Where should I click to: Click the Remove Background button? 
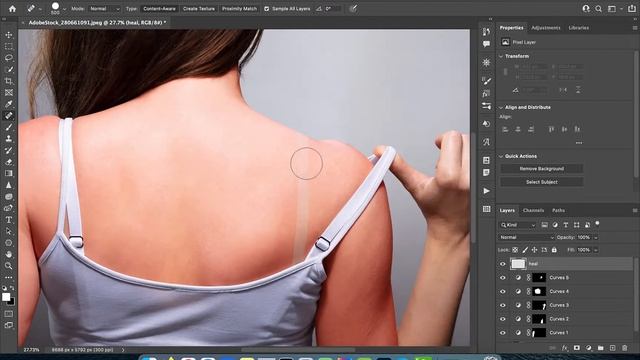(542, 169)
